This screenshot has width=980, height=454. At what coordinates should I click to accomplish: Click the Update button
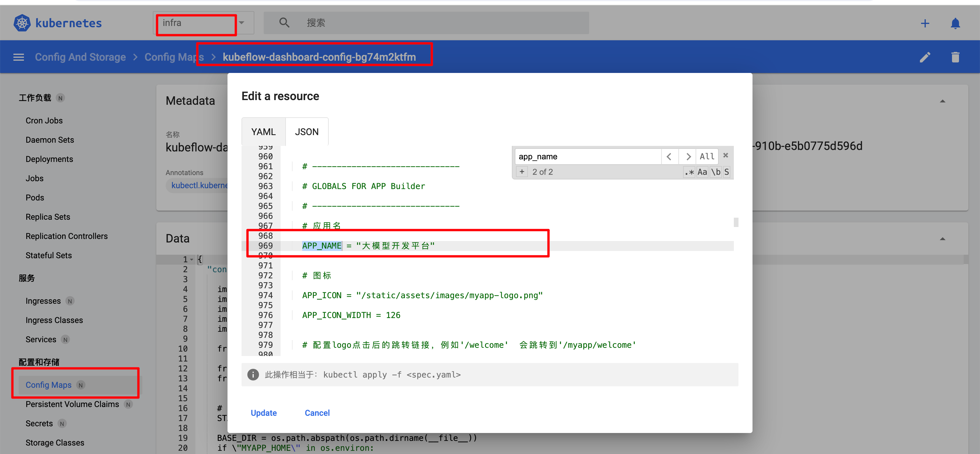pyautogui.click(x=263, y=413)
